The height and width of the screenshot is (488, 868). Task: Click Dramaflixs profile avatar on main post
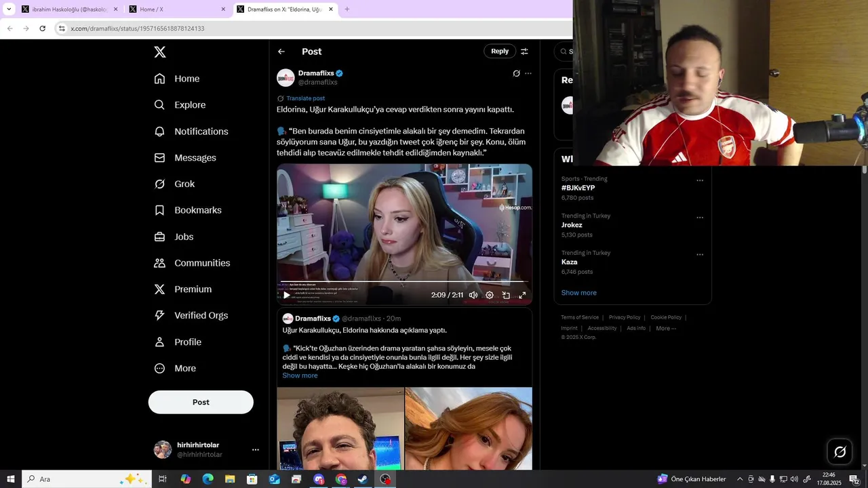coord(285,77)
